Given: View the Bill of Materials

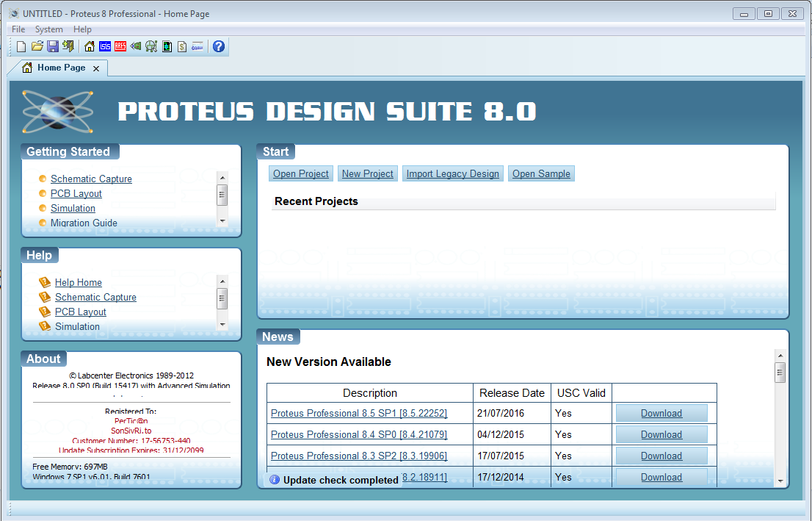Looking at the screenshot, I should (181, 46).
